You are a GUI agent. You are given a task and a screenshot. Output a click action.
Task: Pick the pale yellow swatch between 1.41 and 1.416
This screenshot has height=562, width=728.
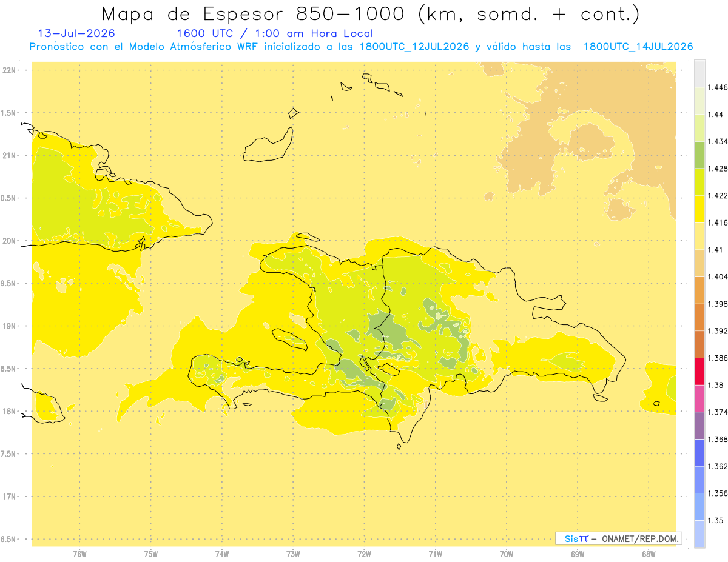pyautogui.click(x=699, y=236)
